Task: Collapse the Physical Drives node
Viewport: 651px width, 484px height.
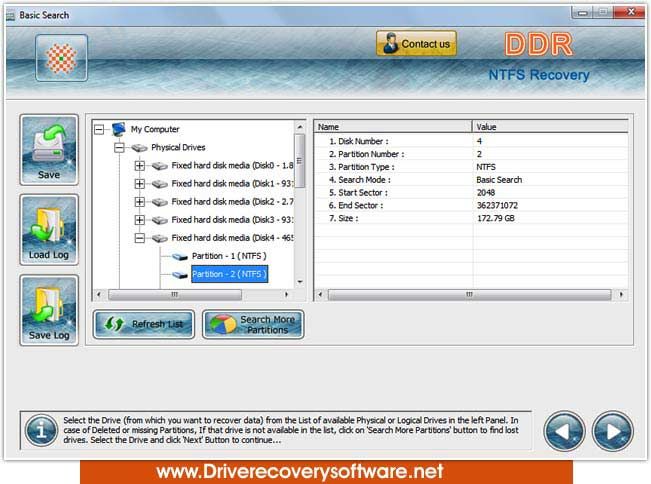Action: pyautogui.click(x=119, y=147)
